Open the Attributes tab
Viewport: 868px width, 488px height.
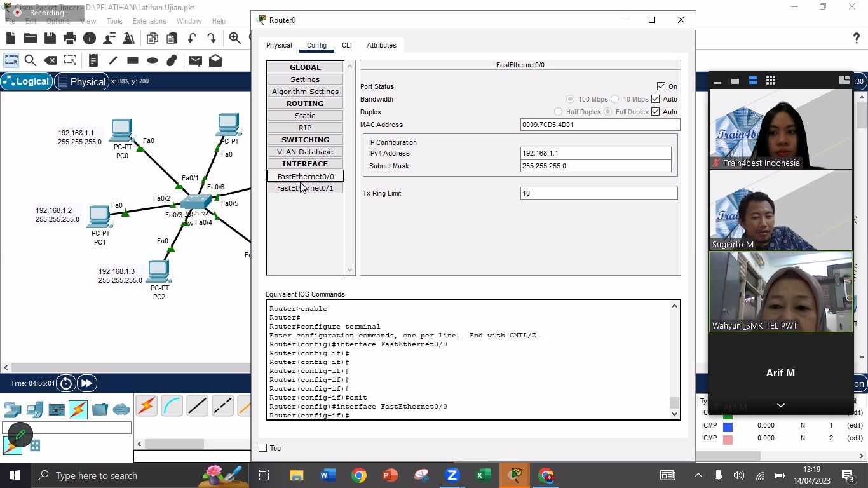coord(381,45)
